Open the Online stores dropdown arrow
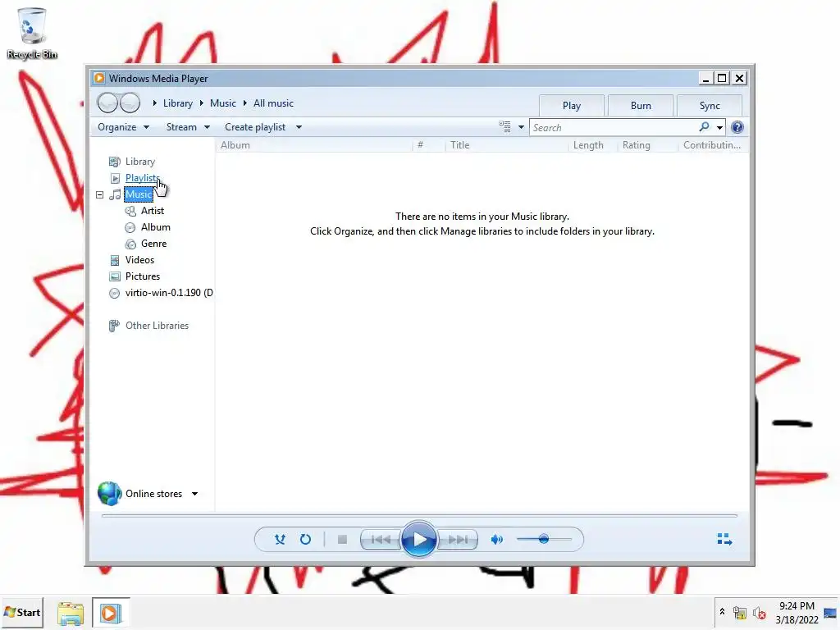This screenshot has width=840, height=630. pos(195,494)
